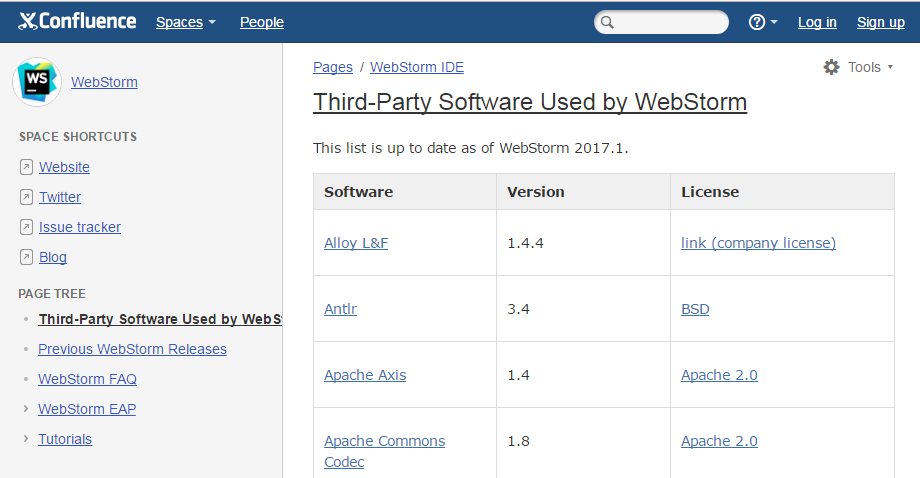Open the link (company license) link
This screenshot has width=920, height=478.
point(758,243)
